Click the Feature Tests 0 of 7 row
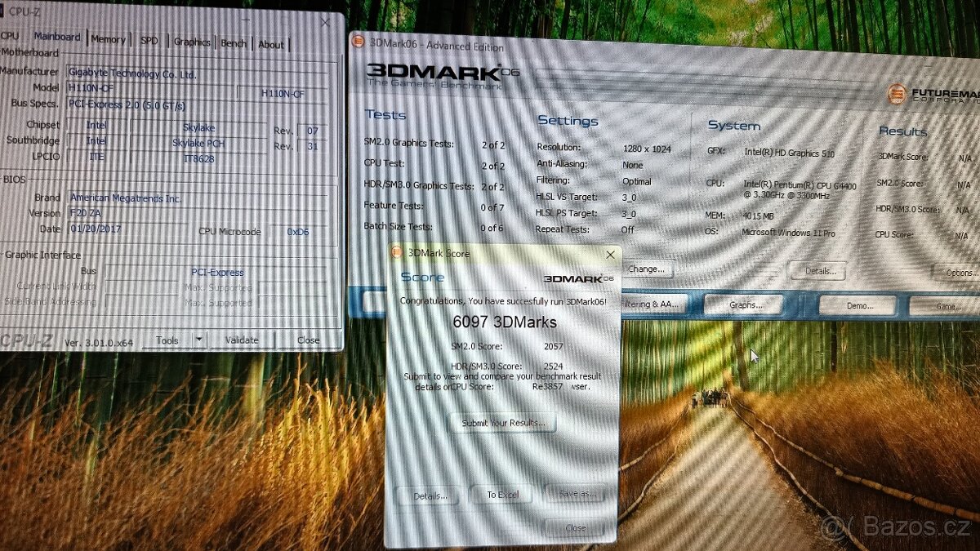This screenshot has width=980, height=551. coord(434,207)
